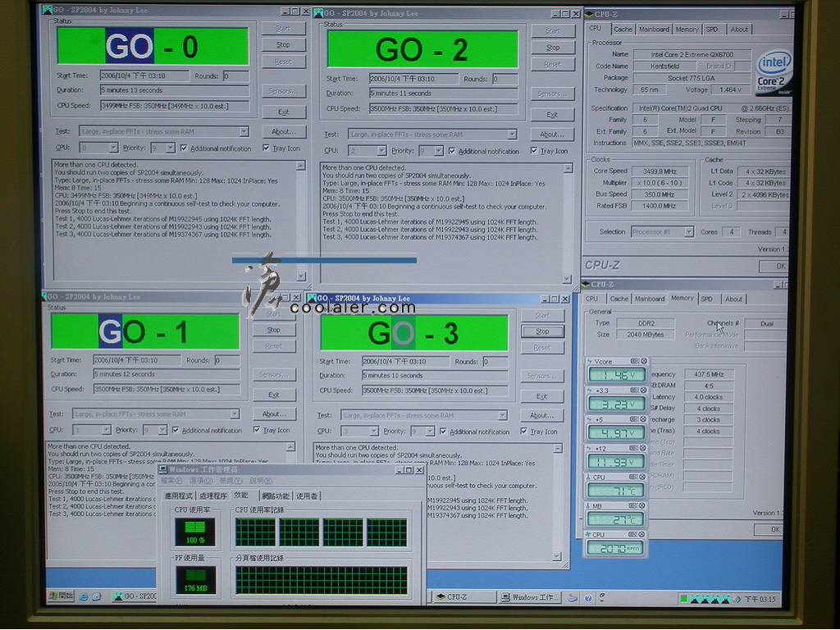The height and width of the screenshot is (630, 840).
Task: Open settings icon on the Vcore monitor gadget
Action: pyautogui.click(x=634, y=361)
